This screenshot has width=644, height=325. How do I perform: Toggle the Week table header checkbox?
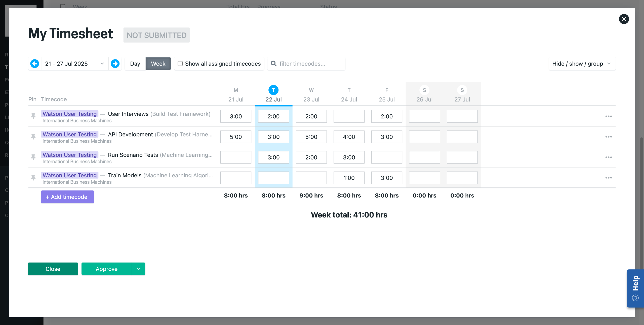[63, 6]
